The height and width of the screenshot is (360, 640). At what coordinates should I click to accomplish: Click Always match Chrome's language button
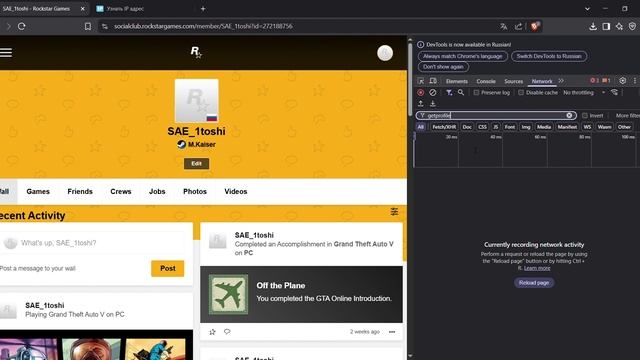[462, 56]
